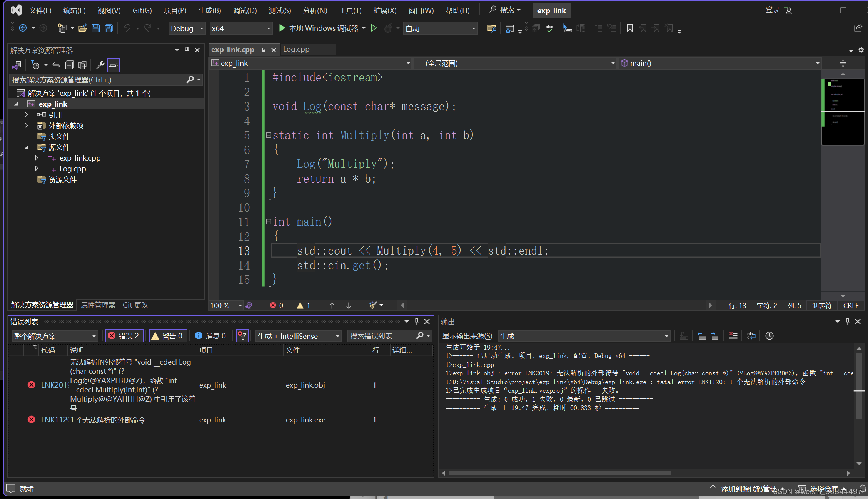
Task: Click the bookmark toggle icon in toolbar
Action: (629, 28)
